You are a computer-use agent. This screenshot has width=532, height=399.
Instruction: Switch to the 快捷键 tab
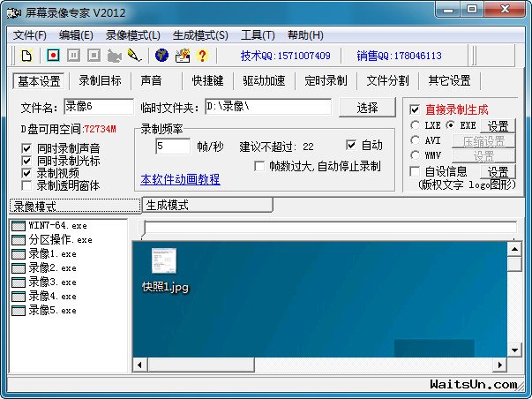click(x=208, y=80)
